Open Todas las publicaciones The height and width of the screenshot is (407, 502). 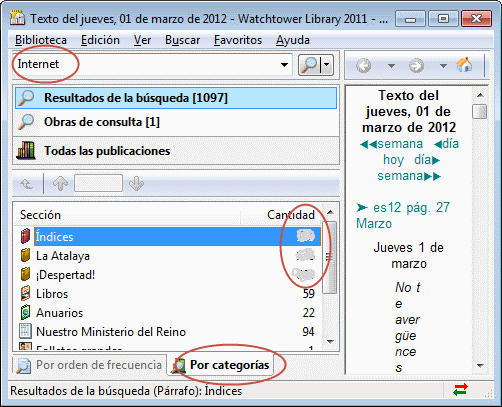[176, 151]
